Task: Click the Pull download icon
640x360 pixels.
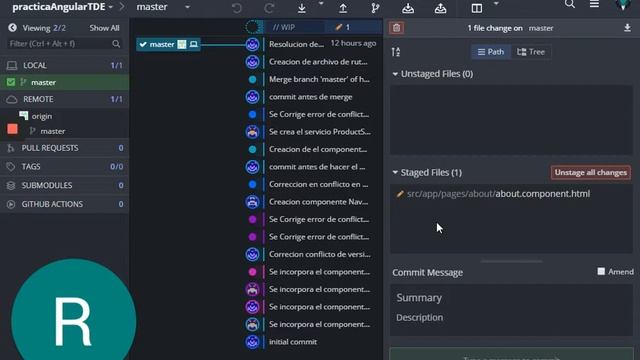Action: [x=302, y=8]
